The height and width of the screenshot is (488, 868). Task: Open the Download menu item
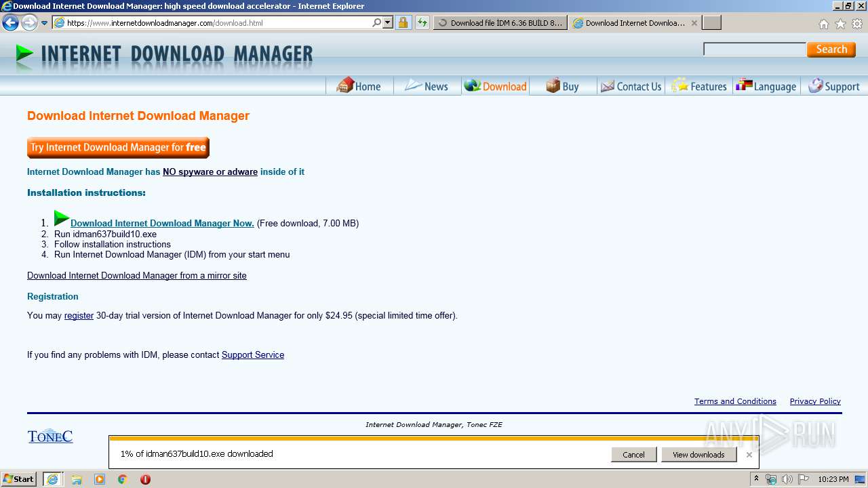tap(495, 86)
